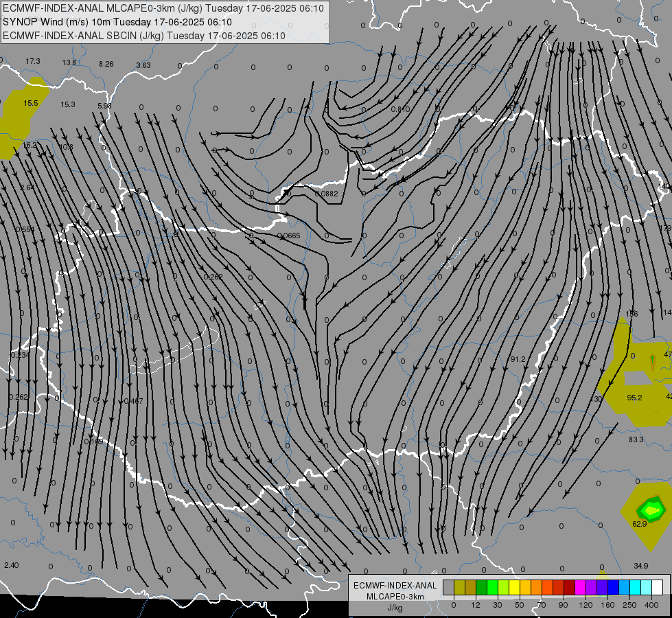
Task: Click the map value 15.3
Action: point(68,104)
